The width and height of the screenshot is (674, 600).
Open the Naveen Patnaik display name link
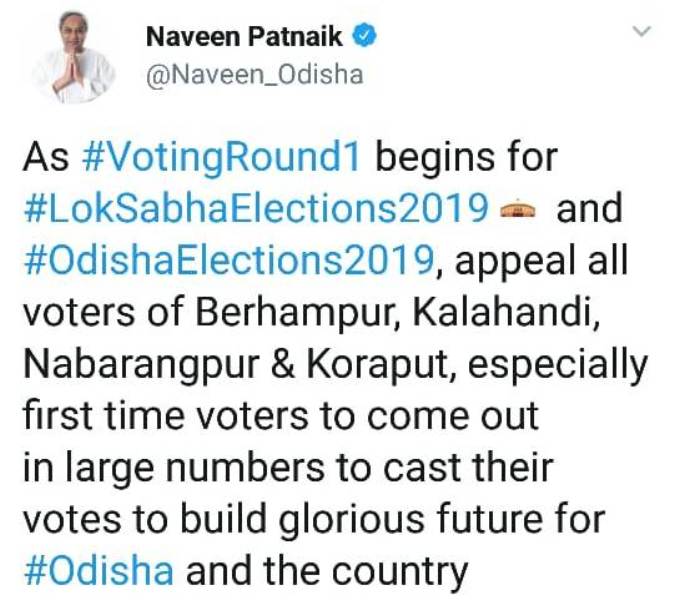244,38
